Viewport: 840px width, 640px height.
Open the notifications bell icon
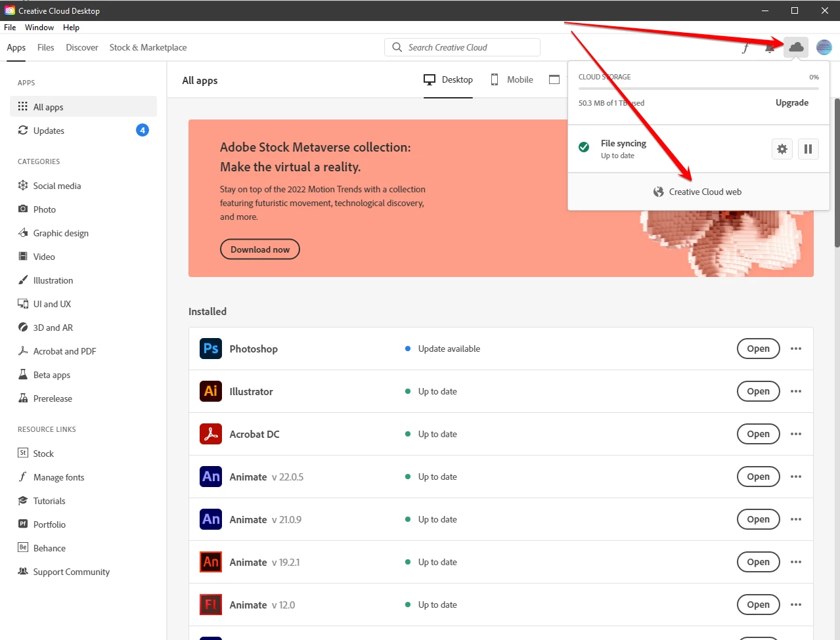[x=770, y=48]
